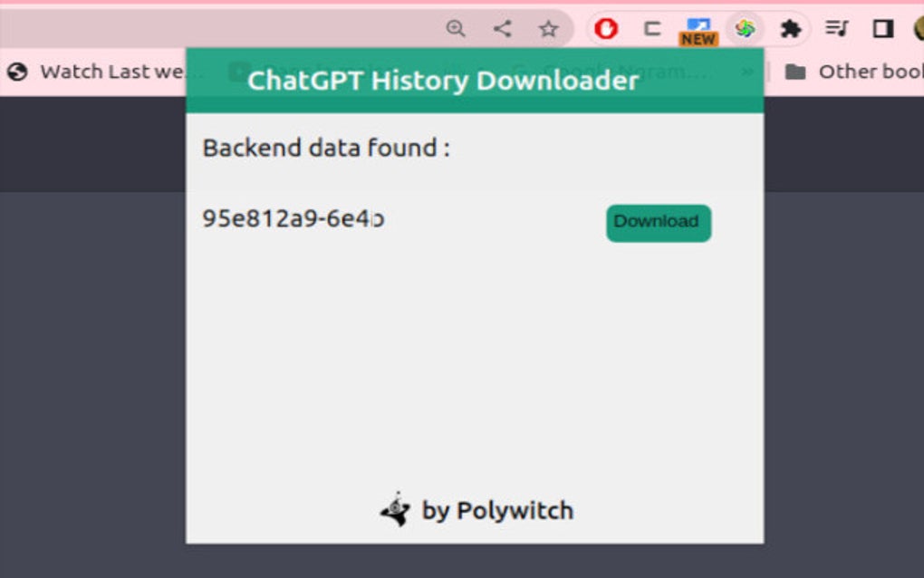
Task: Open the media controls music icon
Action: pos(837,29)
